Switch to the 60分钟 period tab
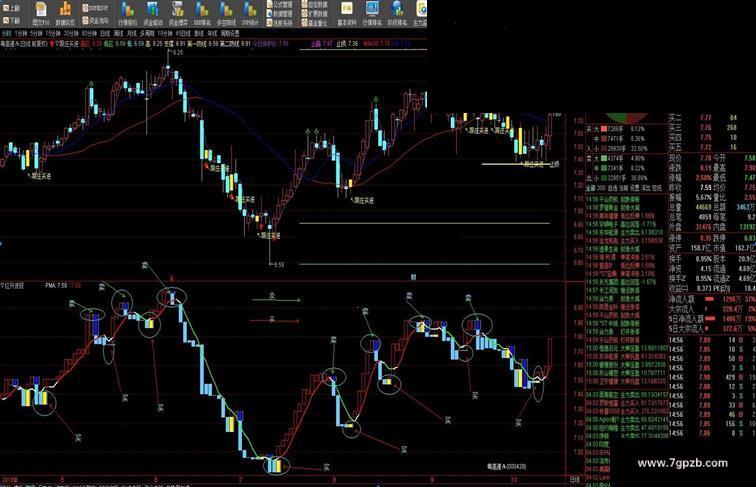Screen dimensions: 756x487 [x=89, y=34]
